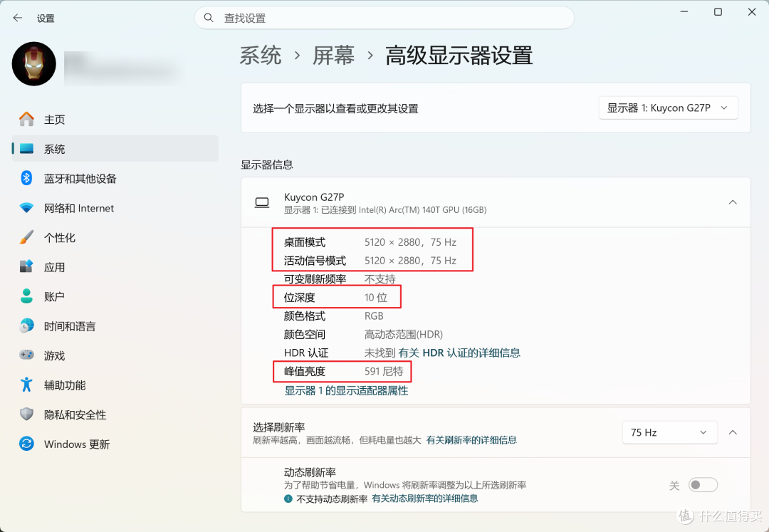769x532 pixels.
Task: Click the back arrow icon
Action: point(18,18)
